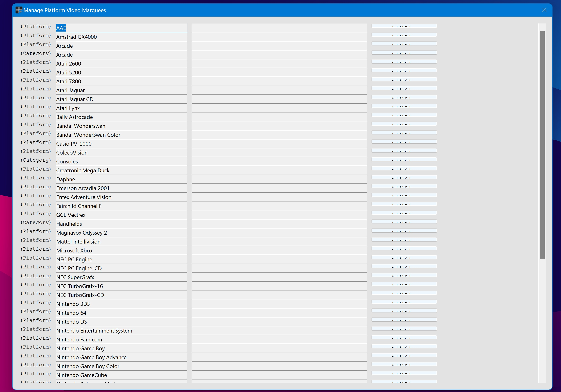Focus the Mattel Intellivision name field
This screenshot has height=392, width=561.
coord(121,242)
